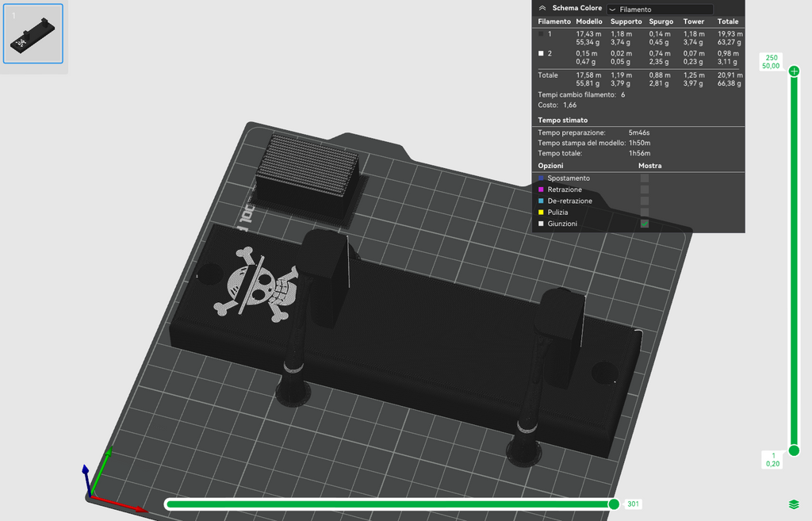Enable the Retrazione display checkbox
The height and width of the screenshot is (521, 812).
click(x=644, y=190)
